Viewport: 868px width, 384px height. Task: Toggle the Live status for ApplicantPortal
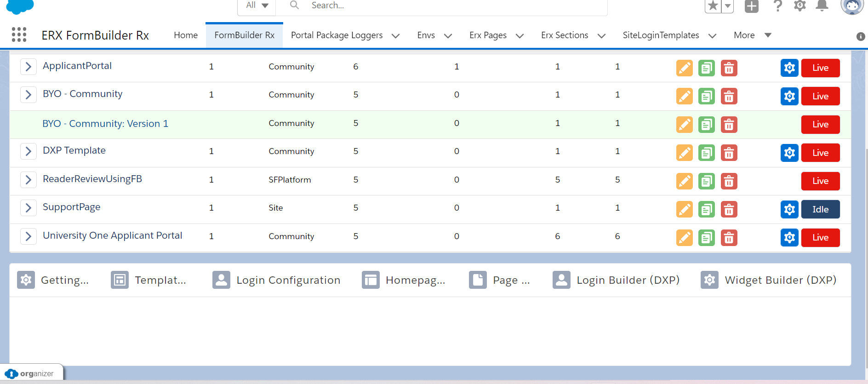point(820,68)
